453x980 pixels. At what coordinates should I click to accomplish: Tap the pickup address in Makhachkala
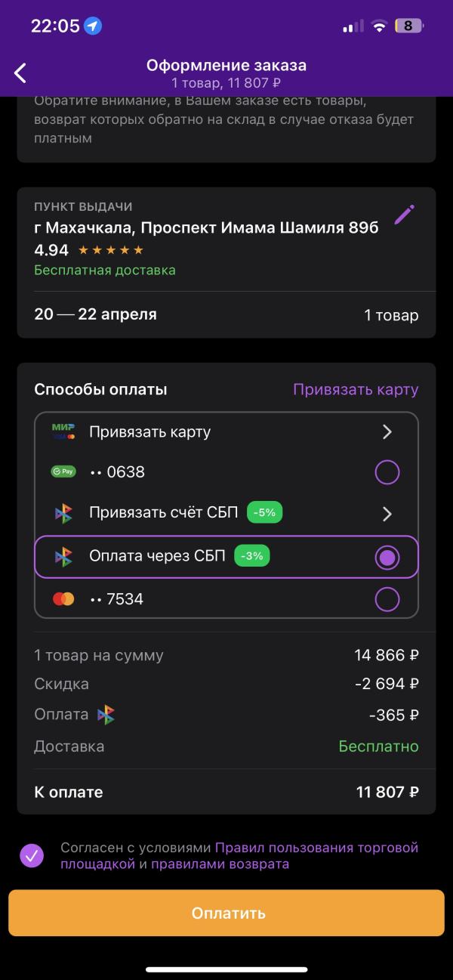(206, 228)
